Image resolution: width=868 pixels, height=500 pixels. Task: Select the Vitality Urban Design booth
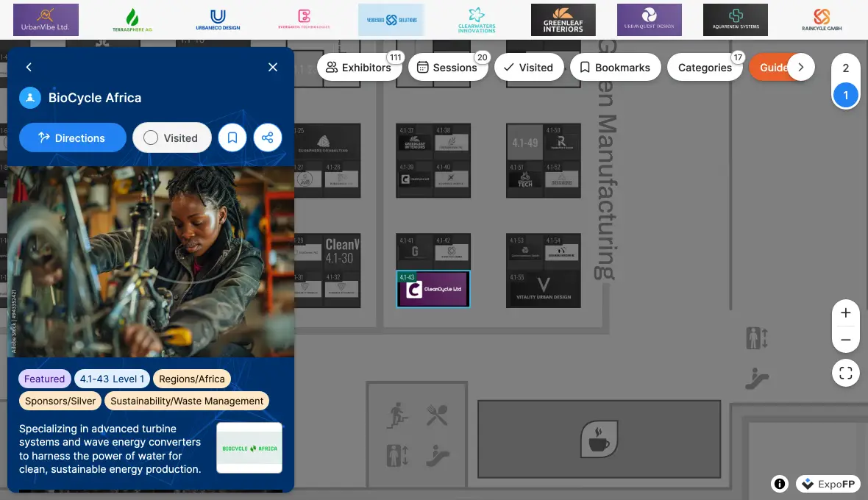(544, 289)
